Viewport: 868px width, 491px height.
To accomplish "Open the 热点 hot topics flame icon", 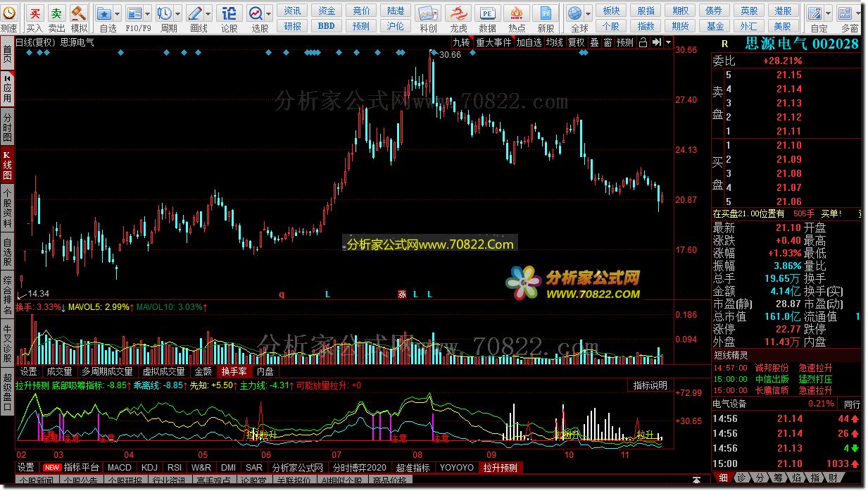I will tap(517, 13).
